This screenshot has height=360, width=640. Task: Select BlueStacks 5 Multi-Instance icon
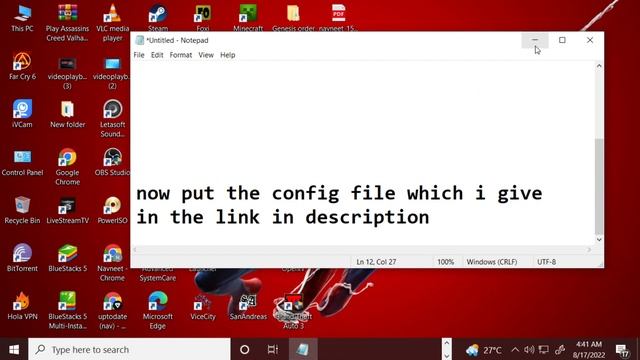tap(67, 311)
